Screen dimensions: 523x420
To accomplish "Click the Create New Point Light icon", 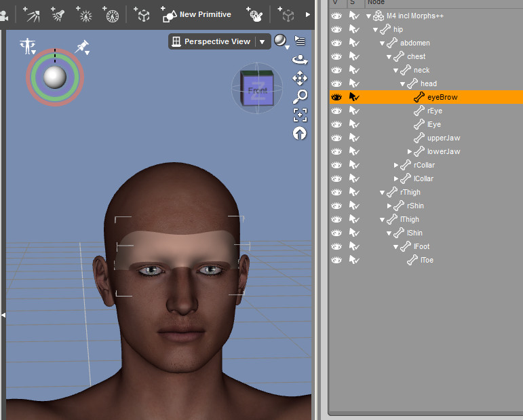I will 85,14.
